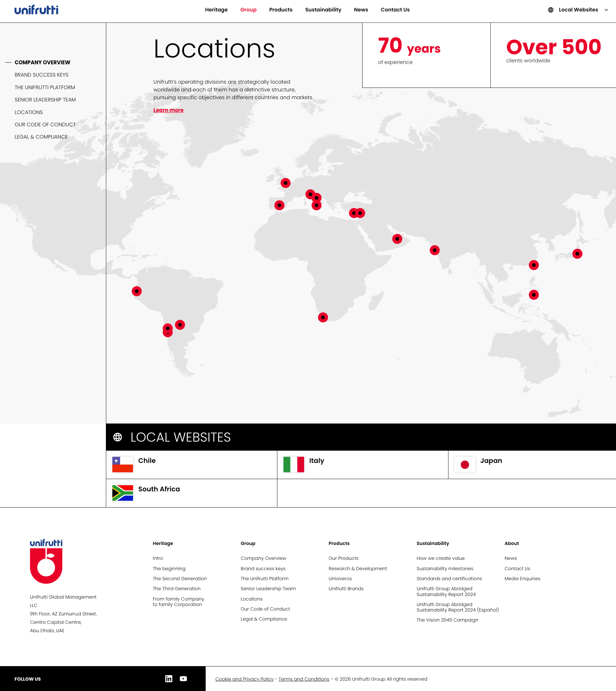Open the Company Overview link in the footer
Viewport: 616px width, 691px height.
coord(263,558)
